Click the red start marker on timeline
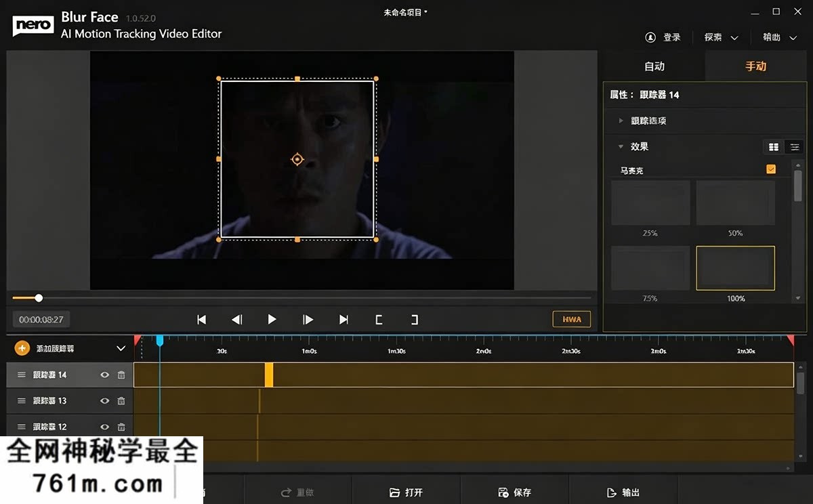The image size is (813, 504). pos(138,339)
